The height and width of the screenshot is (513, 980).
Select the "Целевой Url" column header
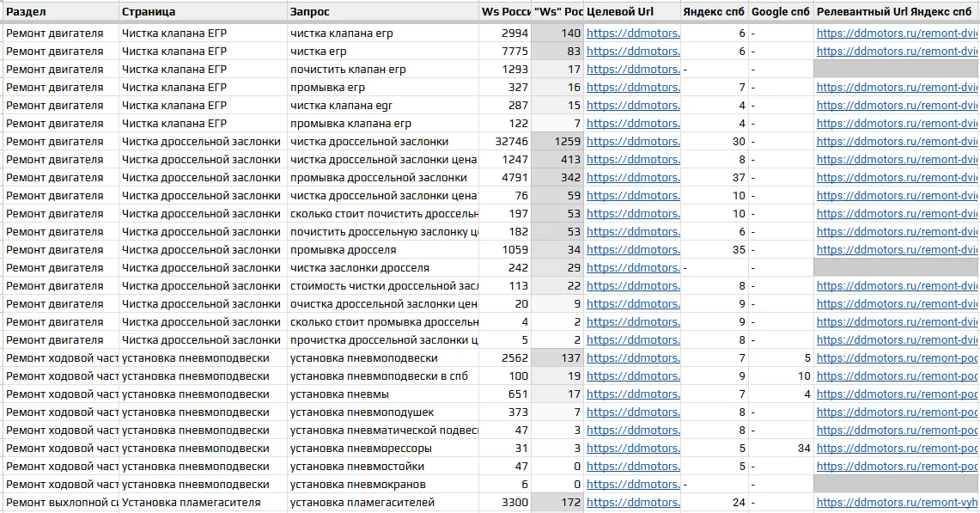632,11
